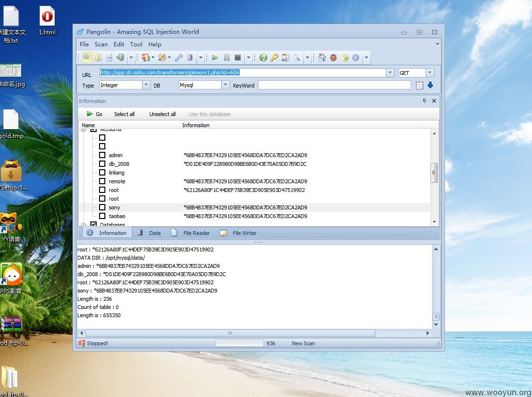This screenshot has height=397, width=532.
Task: Click the Select all button
Action: point(124,114)
